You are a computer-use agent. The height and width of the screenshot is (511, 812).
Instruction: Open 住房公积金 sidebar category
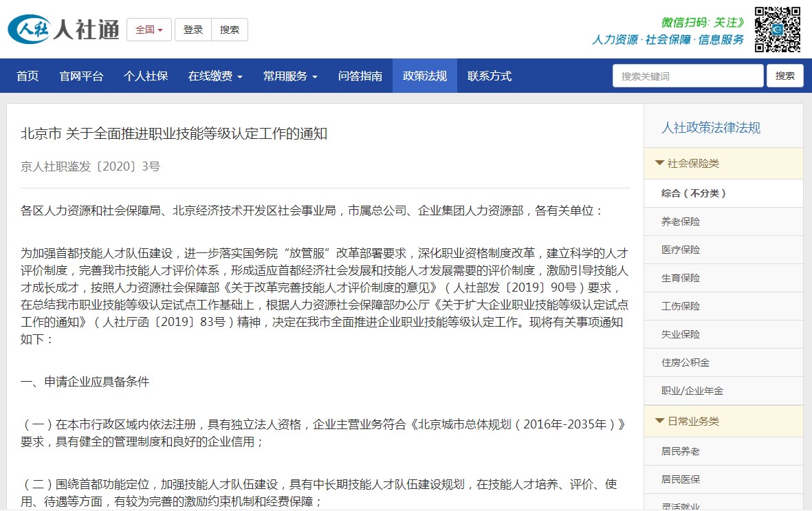click(x=685, y=362)
